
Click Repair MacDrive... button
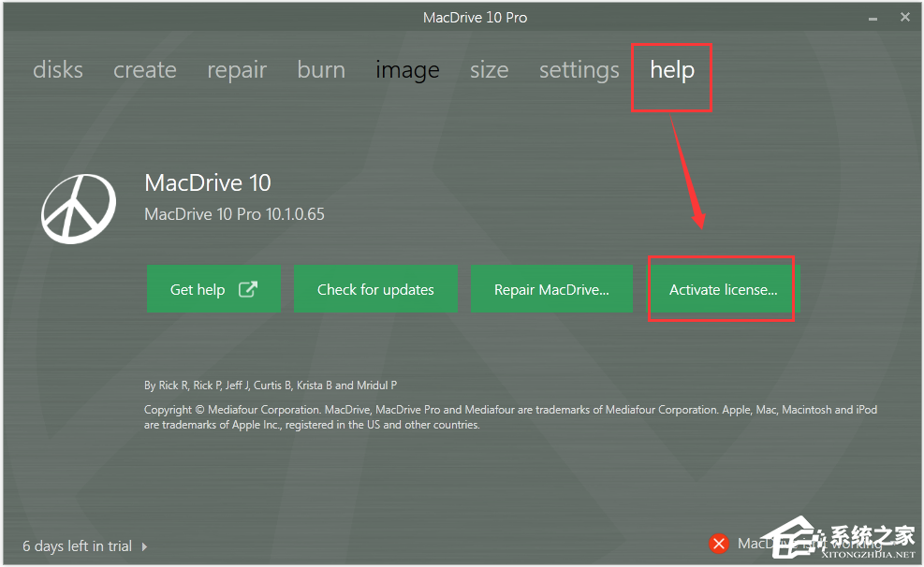[x=551, y=289]
